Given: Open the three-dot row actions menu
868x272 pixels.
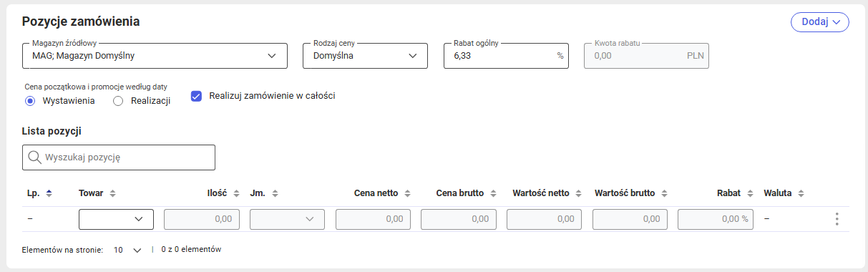Looking at the screenshot, I should pyautogui.click(x=837, y=219).
